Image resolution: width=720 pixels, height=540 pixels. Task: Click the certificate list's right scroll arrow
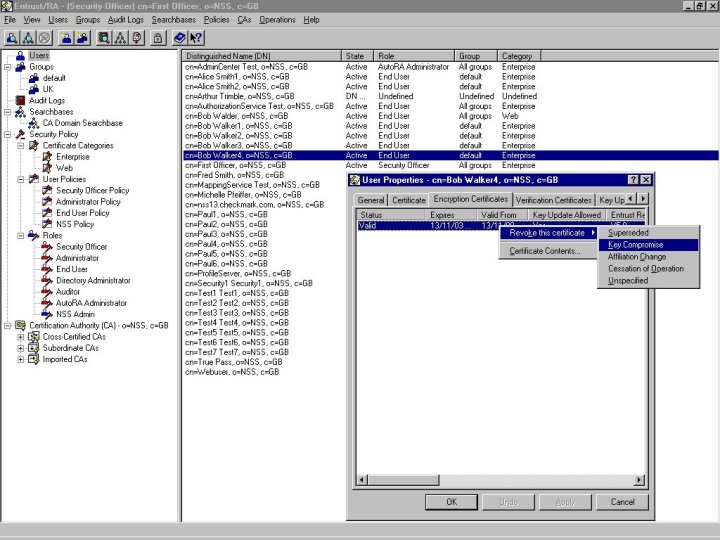pos(639,480)
